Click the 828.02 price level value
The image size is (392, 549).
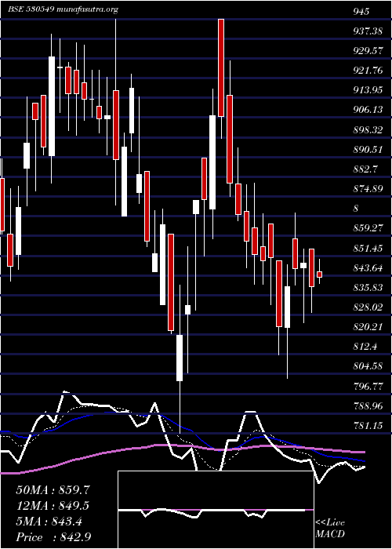(x=368, y=307)
